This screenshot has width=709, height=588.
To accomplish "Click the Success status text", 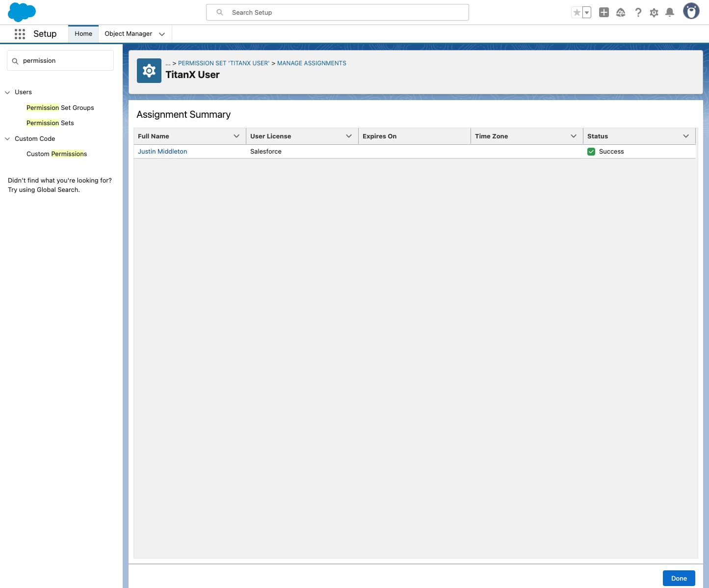I will click(x=611, y=151).
